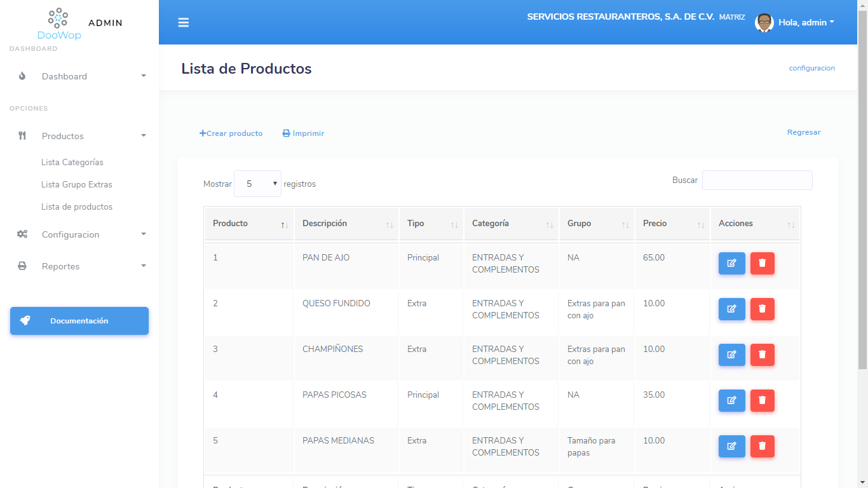Click the gear icon beside Configuracion

[22, 234]
